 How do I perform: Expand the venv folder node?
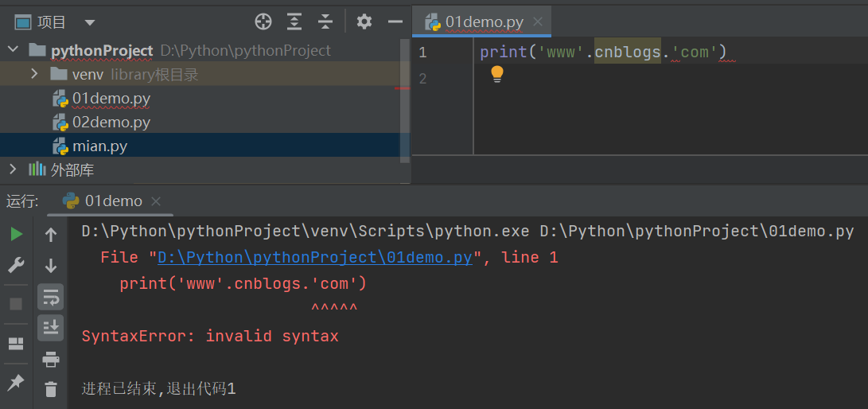tap(34, 74)
